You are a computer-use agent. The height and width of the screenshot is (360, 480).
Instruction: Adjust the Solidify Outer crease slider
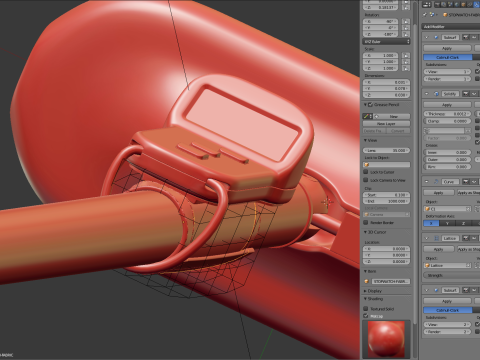tap(448, 160)
